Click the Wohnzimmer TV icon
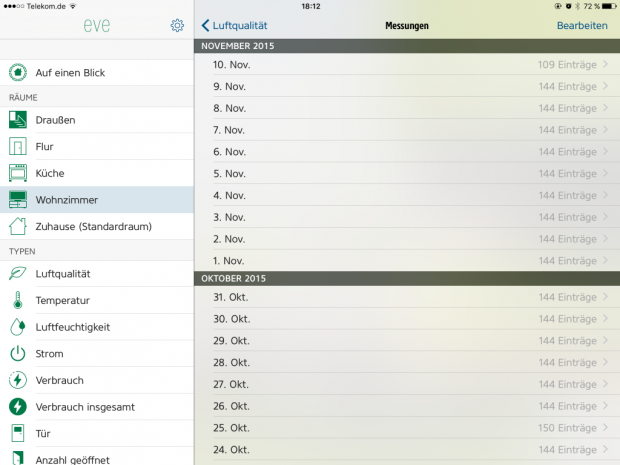620x465 pixels. [18, 199]
